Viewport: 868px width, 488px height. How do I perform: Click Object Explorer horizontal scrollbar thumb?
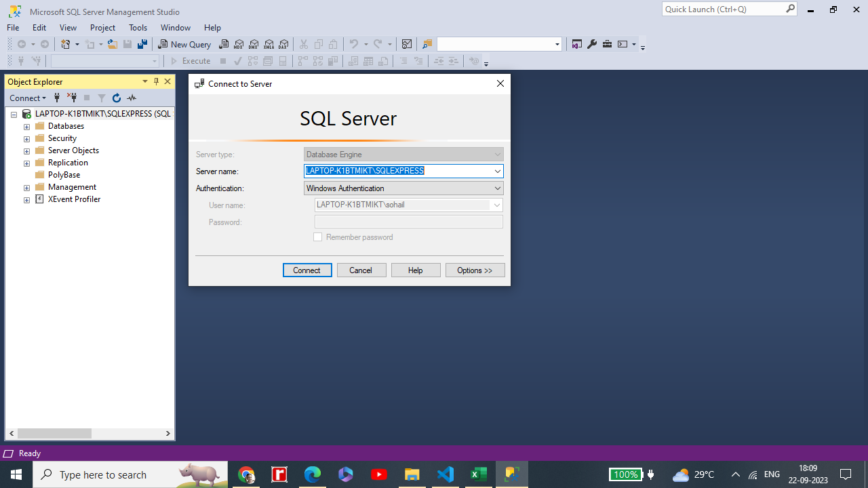pos(54,433)
